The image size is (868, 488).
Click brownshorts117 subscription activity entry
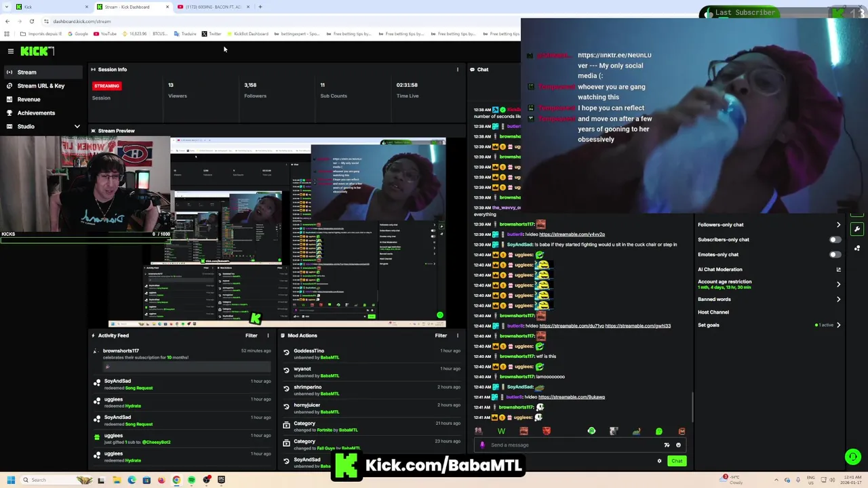coord(183,359)
